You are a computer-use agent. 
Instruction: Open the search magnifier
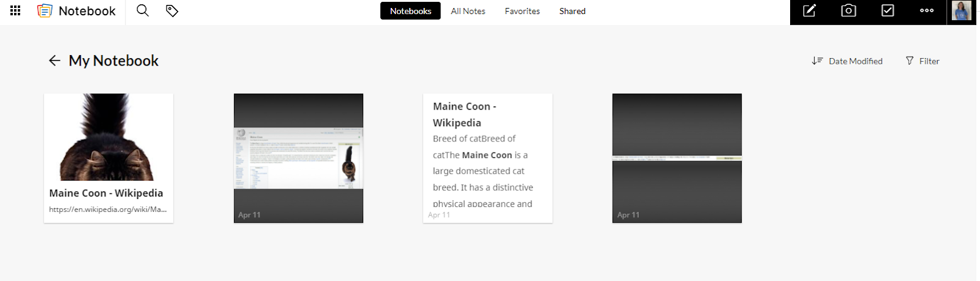(143, 10)
